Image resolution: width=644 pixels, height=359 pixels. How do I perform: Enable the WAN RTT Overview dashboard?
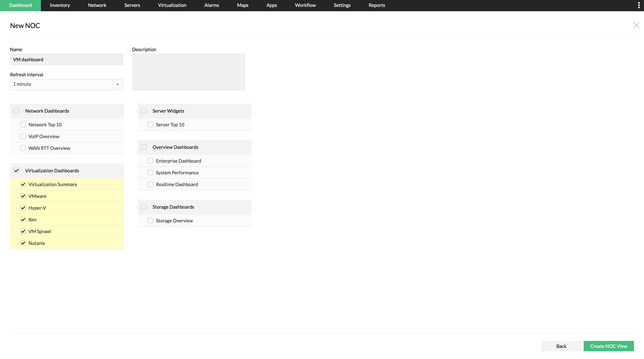coord(23,148)
